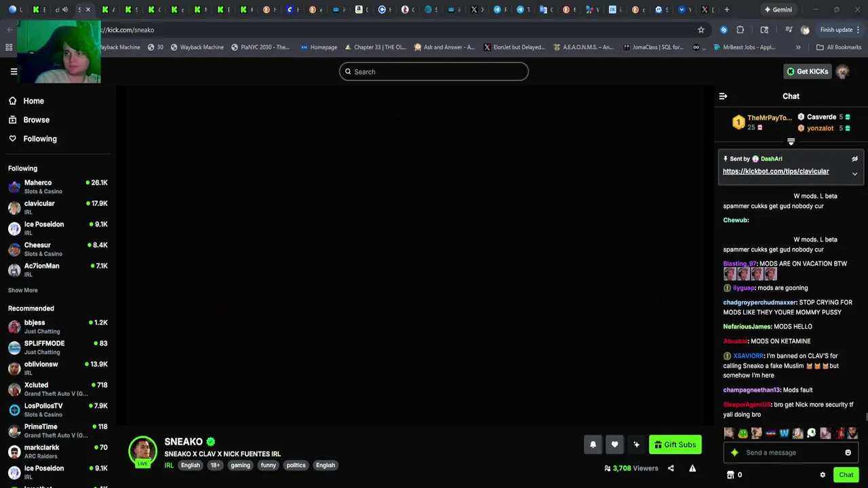Click the green sparkle icon in the chat input
Image resolution: width=868 pixels, height=488 pixels.
734,453
